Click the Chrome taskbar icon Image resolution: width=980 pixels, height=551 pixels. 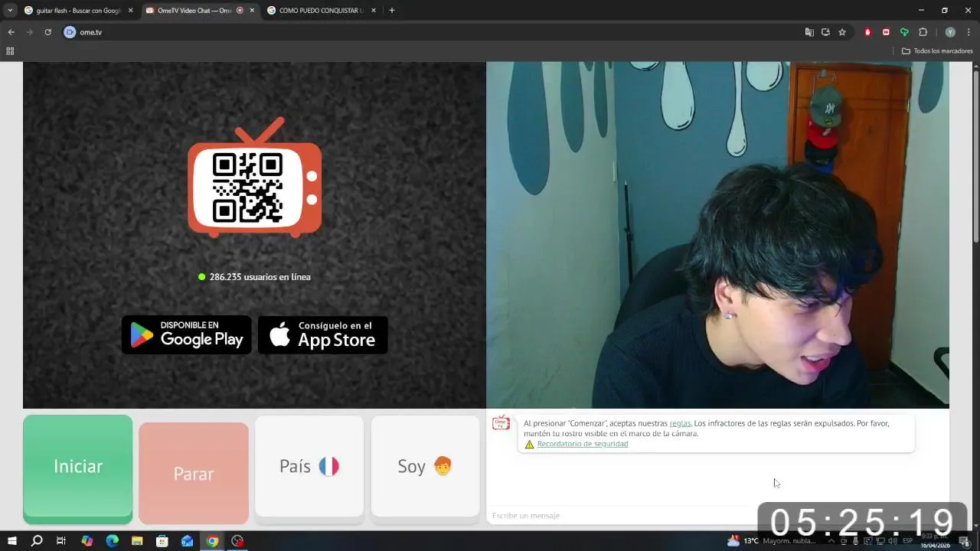tap(212, 541)
